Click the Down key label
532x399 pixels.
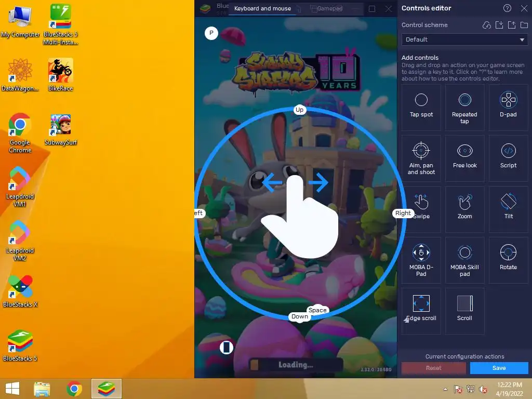tap(300, 316)
